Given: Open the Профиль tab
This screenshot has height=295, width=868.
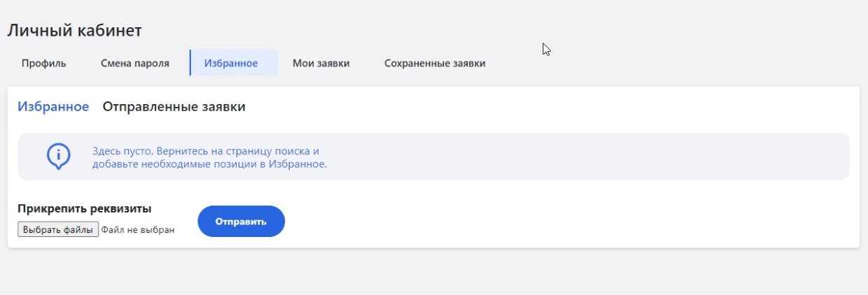Looking at the screenshot, I should [x=43, y=64].
